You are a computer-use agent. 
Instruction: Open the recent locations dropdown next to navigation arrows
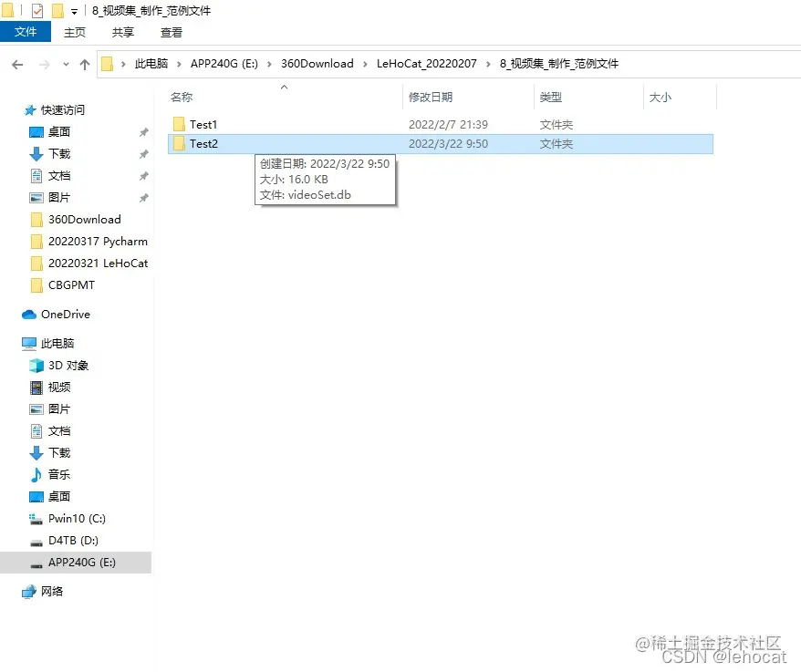click(x=66, y=64)
